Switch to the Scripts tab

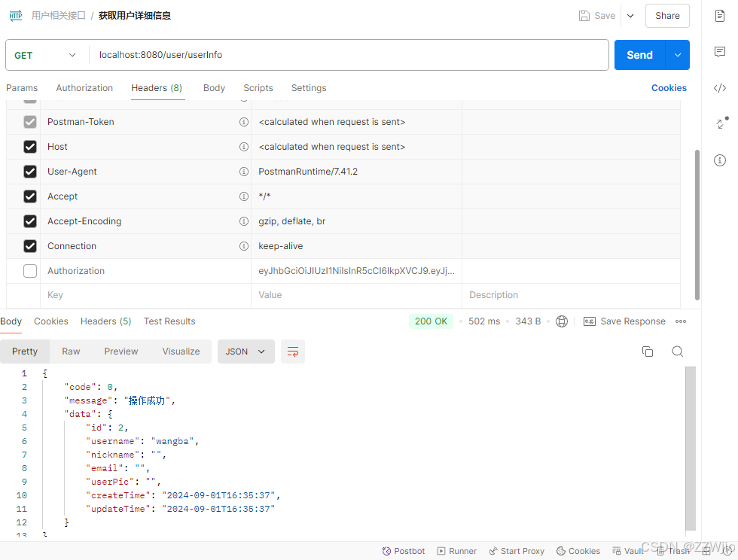(x=258, y=88)
